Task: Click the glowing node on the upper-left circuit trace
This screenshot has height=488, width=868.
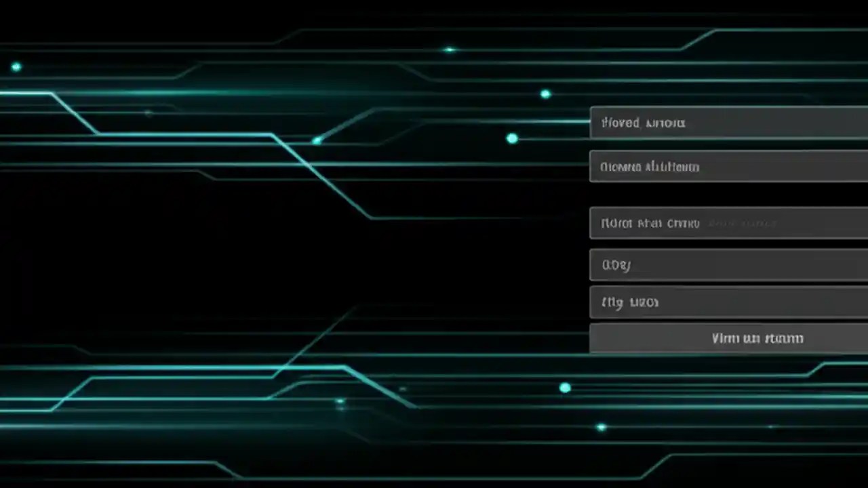Action: (x=16, y=66)
